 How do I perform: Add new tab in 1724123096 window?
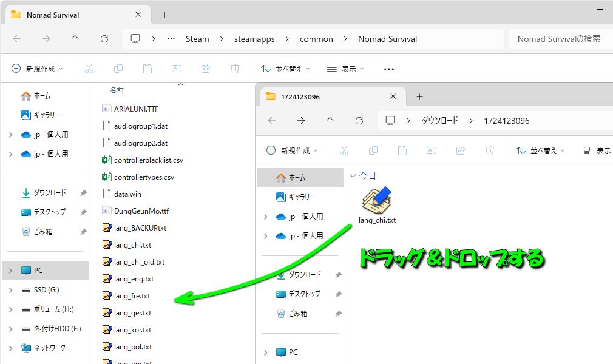coord(419,96)
